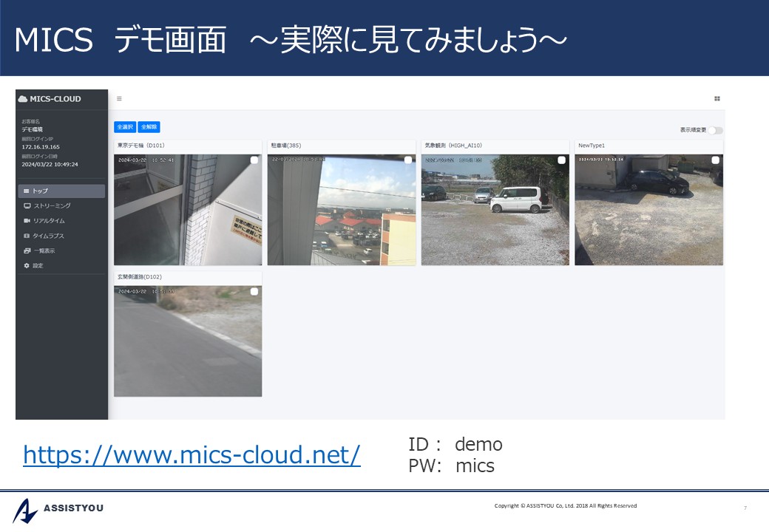Image resolution: width=769 pixels, height=532 pixels.
Task: Click the grid layout icon at top right
Action: (717, 99)
